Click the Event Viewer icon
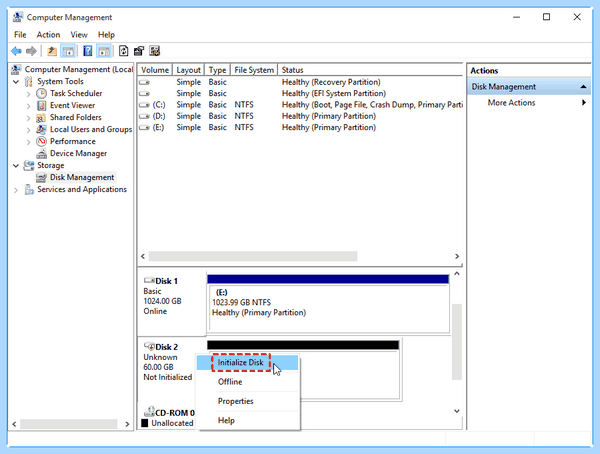Image resolution: width=600 pixels, height=454 pixels. pyautogui.click(x=41, y=105)
